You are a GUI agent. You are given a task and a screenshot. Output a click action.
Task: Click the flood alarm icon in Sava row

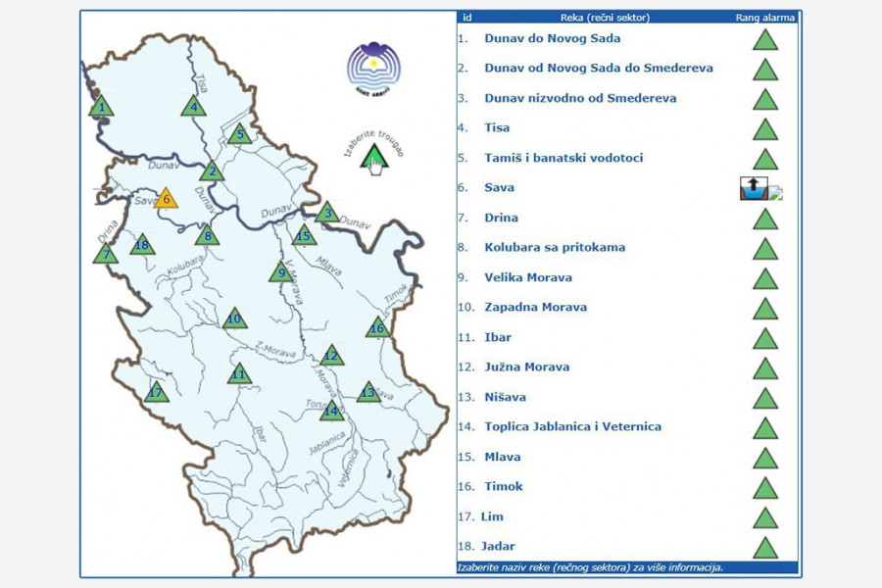pyautogui.click(x=753, y=188)
